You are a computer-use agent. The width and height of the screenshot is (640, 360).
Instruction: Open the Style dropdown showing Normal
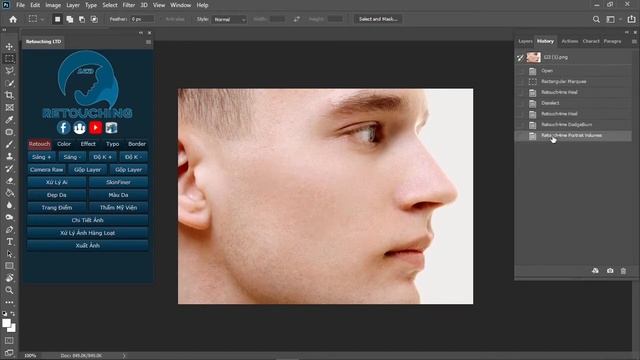tap(229, 19)
